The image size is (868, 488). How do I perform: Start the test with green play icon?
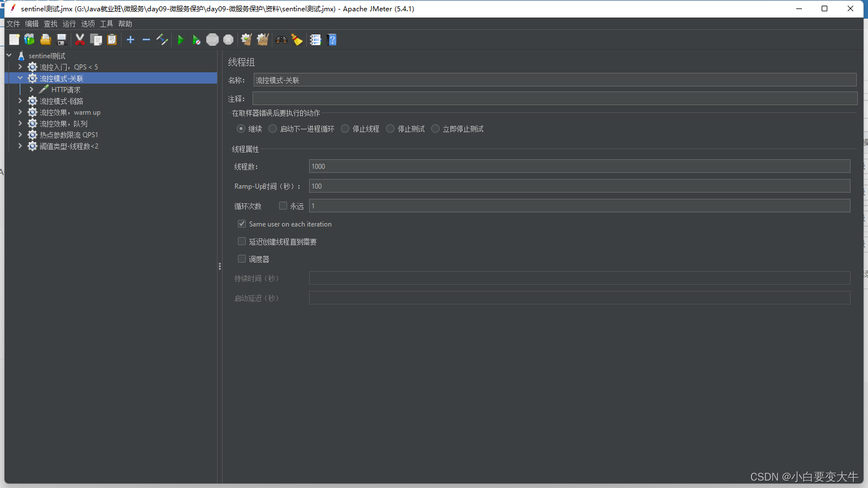coord(181,40)
